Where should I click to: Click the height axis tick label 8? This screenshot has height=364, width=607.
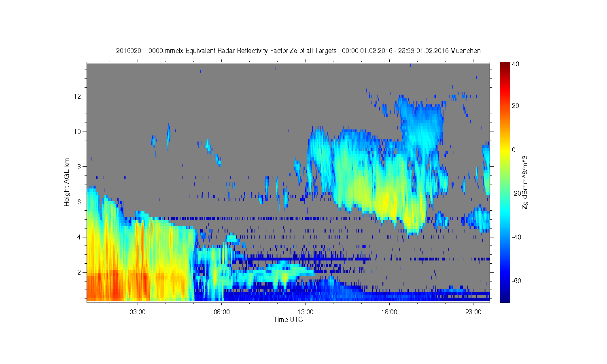(x=80, y=166)
